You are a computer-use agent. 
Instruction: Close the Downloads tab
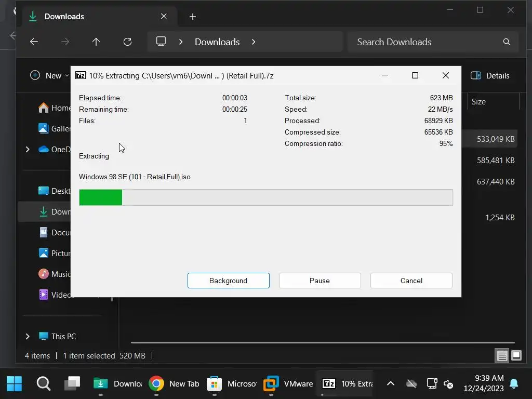(164, 16)
